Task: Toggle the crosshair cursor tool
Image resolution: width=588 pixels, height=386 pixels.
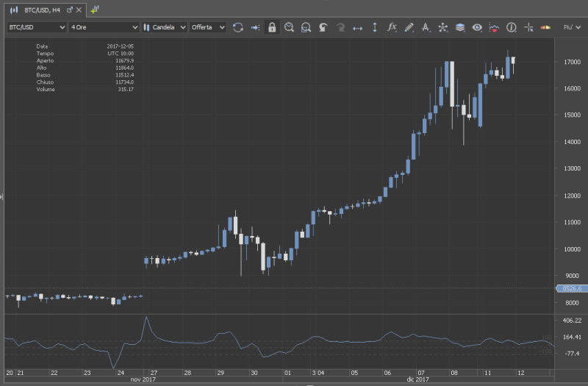Action: 528,27
